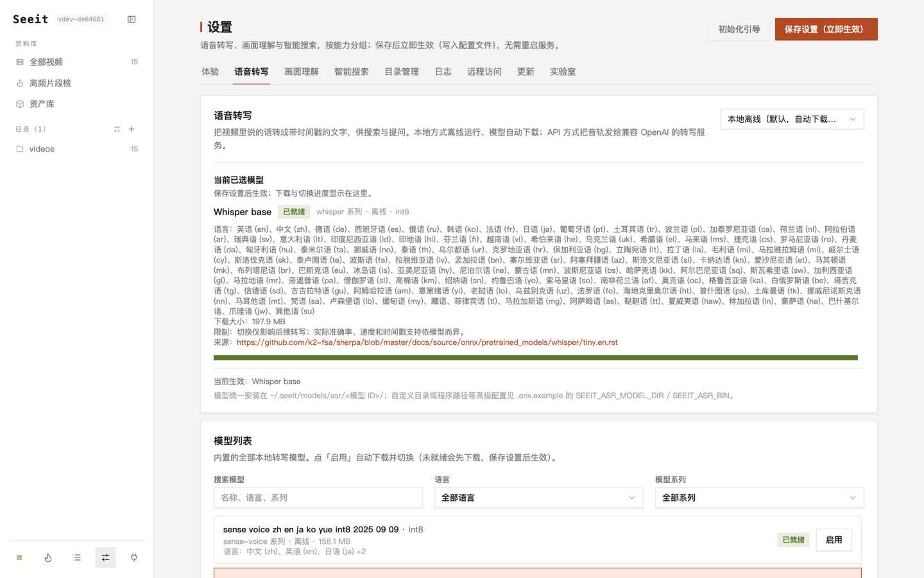Open the 画面理解 tab
The image size is (924, 578).
click(x=302, y=72)
